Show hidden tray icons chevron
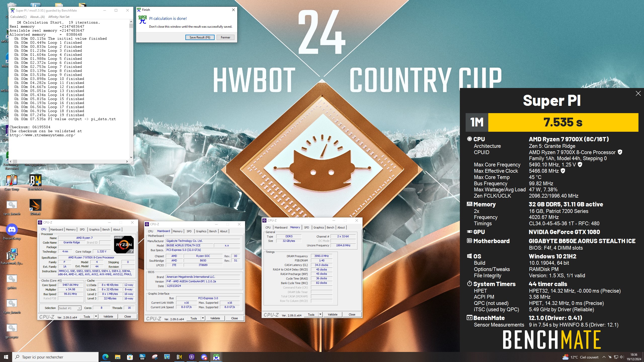 604,357
